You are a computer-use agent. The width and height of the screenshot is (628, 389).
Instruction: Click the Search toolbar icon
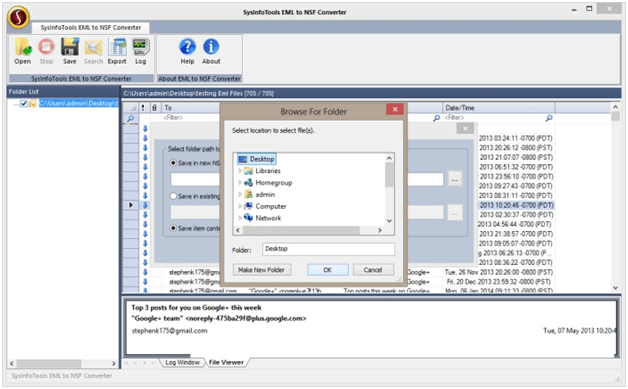[93, 48]
